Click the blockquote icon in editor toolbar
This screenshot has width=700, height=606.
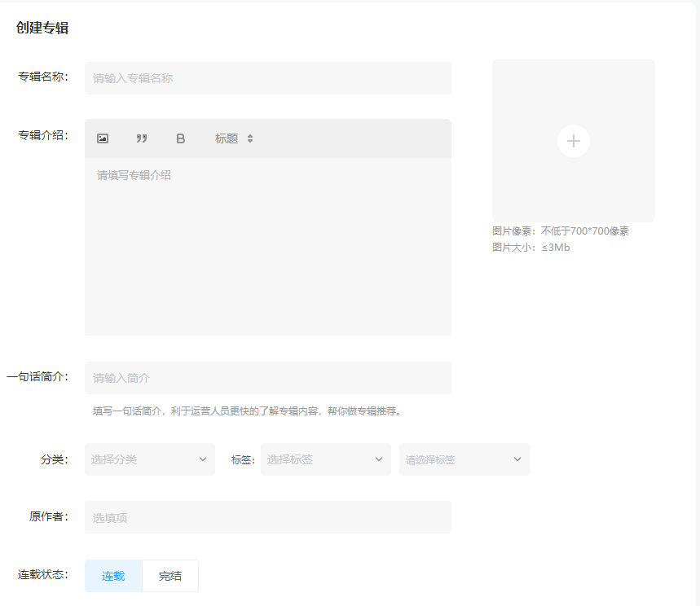click(142, 138)
